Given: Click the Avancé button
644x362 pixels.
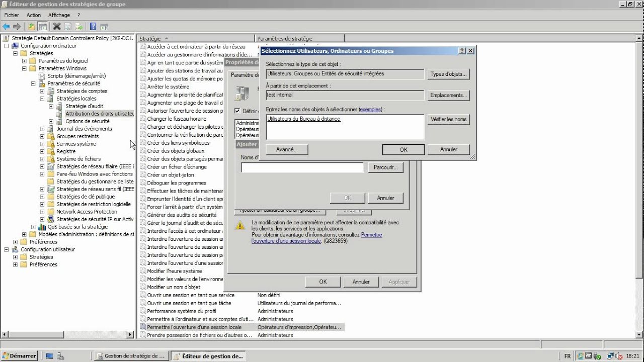Looking at the screenshot, I should pos(287,149).
